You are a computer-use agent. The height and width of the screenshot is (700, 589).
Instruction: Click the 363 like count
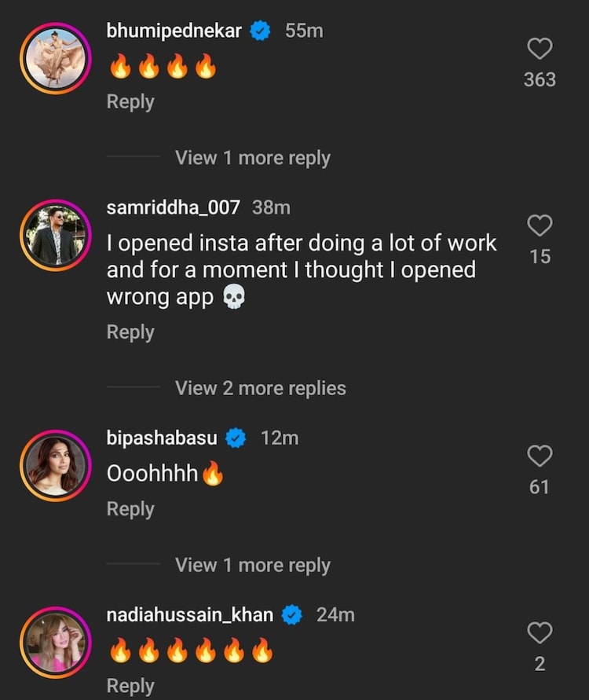click(539, 79)
